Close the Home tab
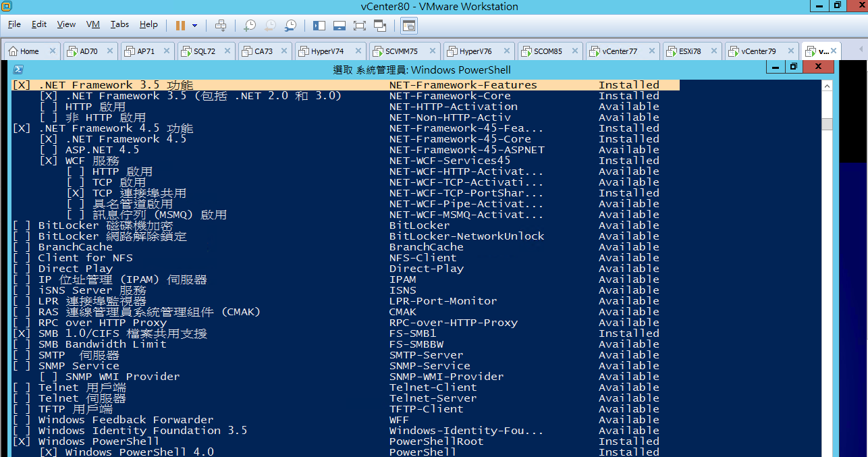This screenshot has width=868, height=457. (52, 51)
